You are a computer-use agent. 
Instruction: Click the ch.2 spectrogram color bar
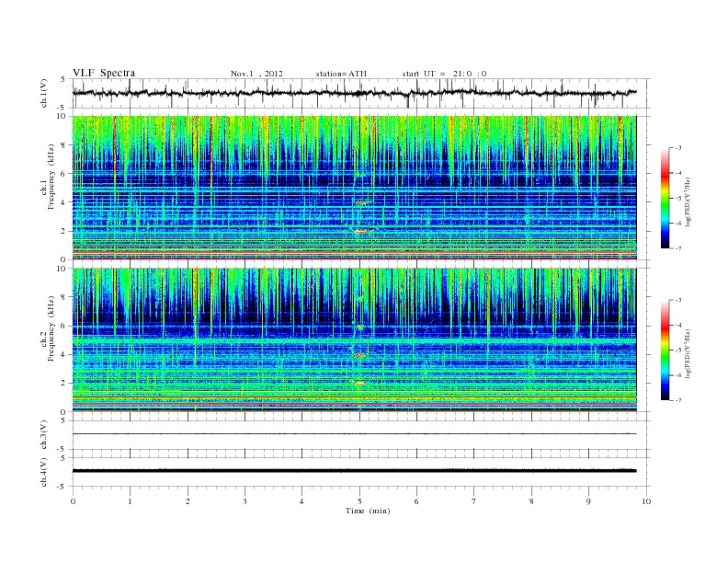click(665, 350)
